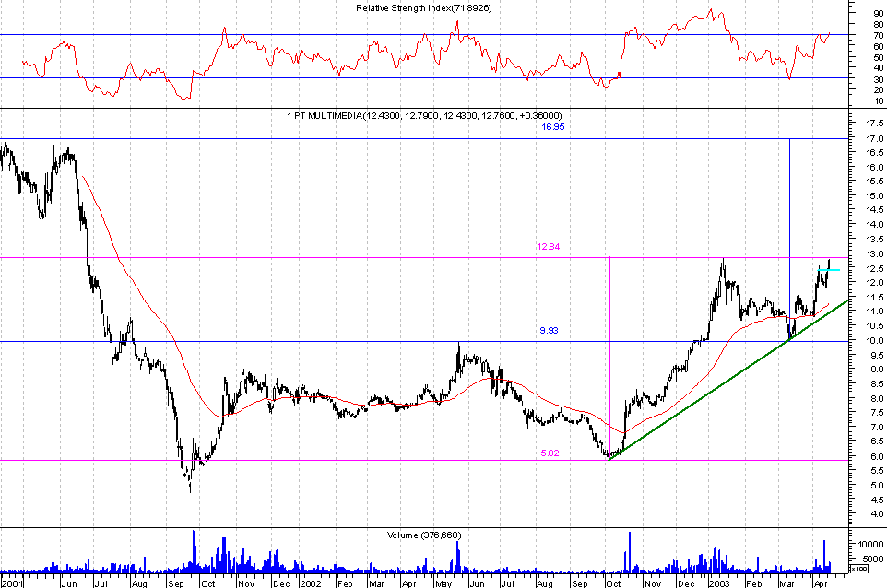Click the magenta 12.84 level label
Screen dimensions: 887x588
549,246
